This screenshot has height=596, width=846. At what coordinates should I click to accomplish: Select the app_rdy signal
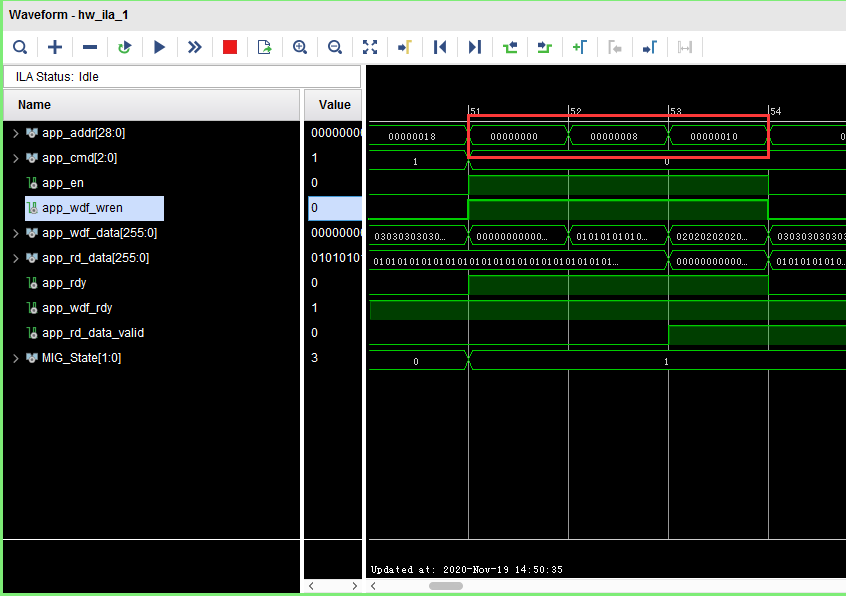[x=64, y=283]
